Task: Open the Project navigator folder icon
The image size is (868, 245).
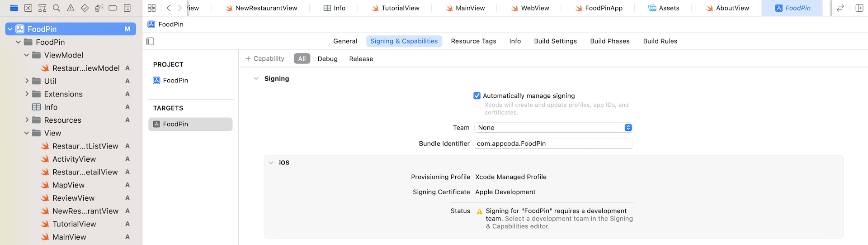Action: (x=14, y=8)
